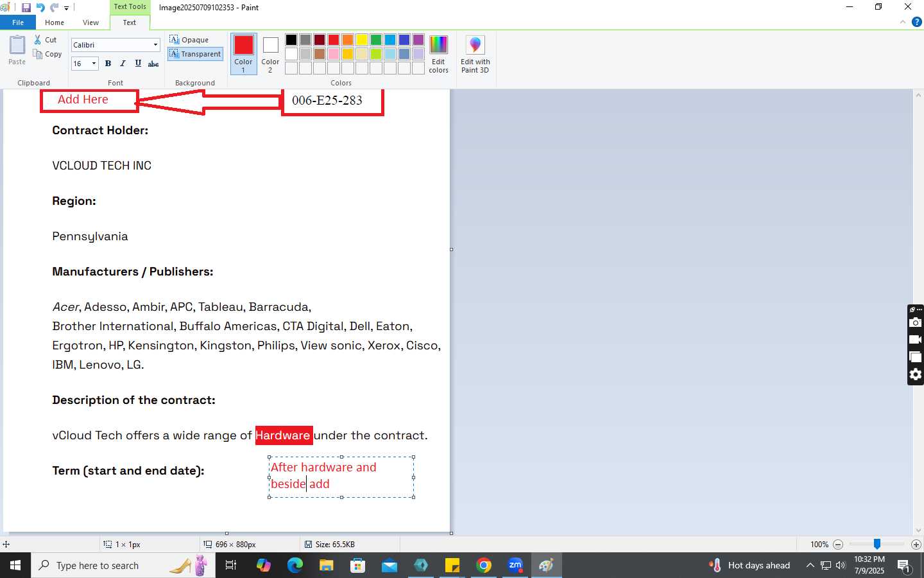This screenshot has height=578, width=924.
Task: Switch to the View ribbon tab
Action: click(x=90, y=22)
